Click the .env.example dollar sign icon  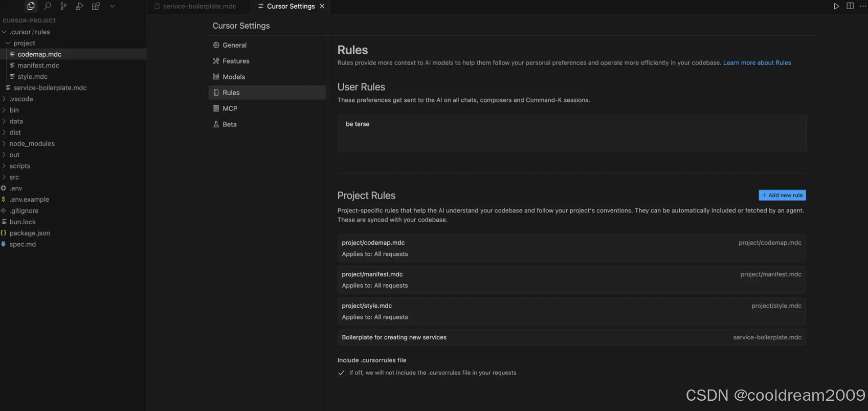coord(4,200)
